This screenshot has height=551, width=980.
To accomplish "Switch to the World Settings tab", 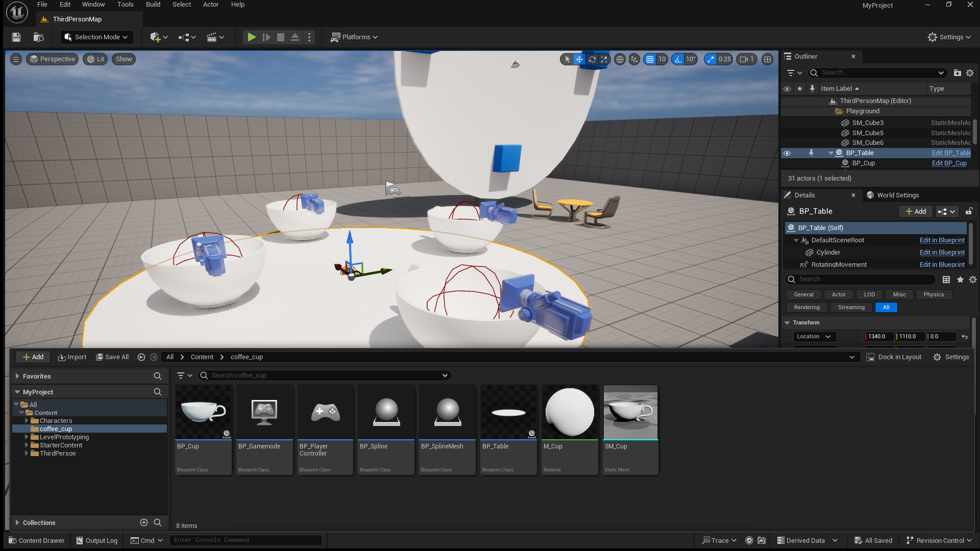I will point(897,195).
